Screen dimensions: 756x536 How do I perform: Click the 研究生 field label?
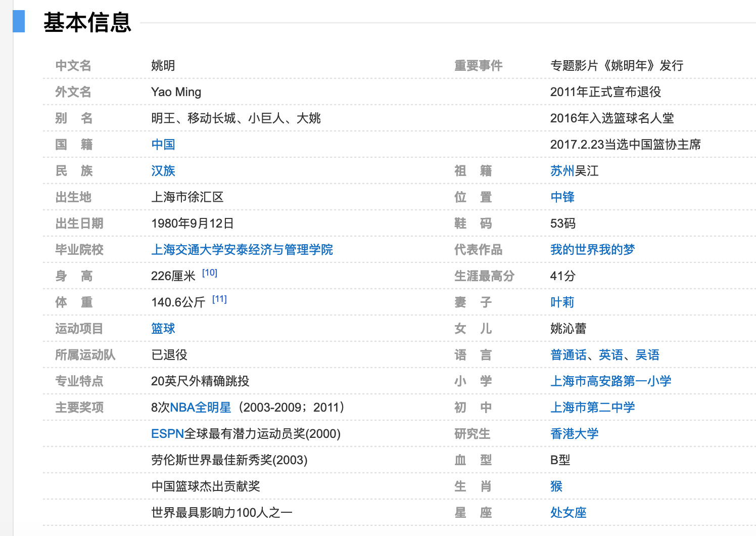[472, 434]
